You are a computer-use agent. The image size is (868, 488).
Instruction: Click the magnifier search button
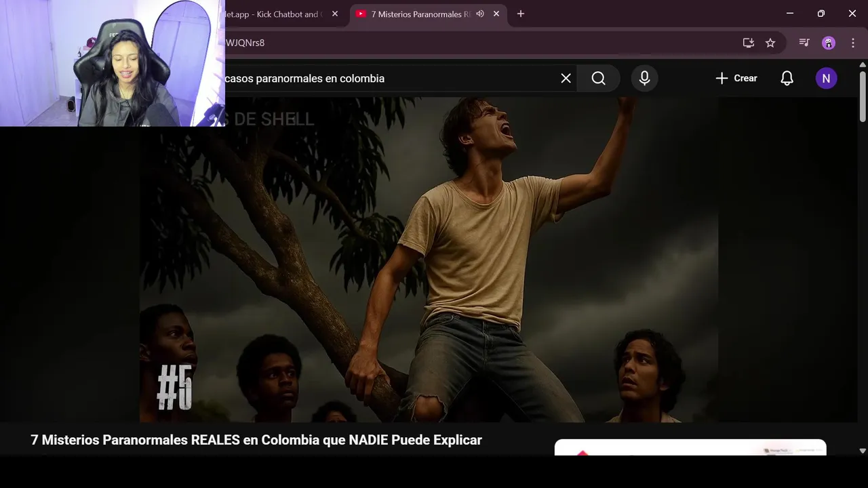click(598, 79)
